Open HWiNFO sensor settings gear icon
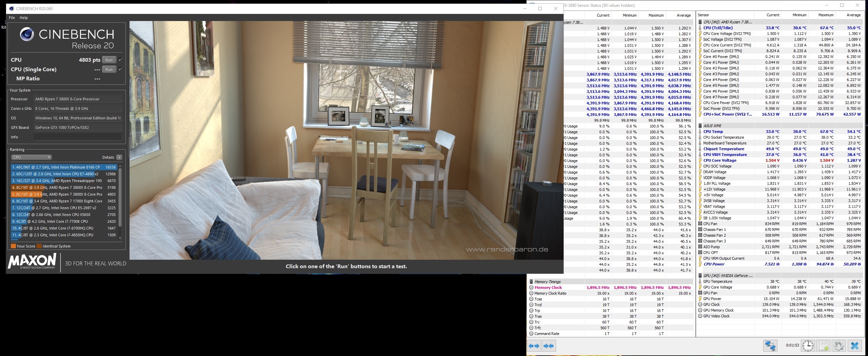 click(839, 345)
